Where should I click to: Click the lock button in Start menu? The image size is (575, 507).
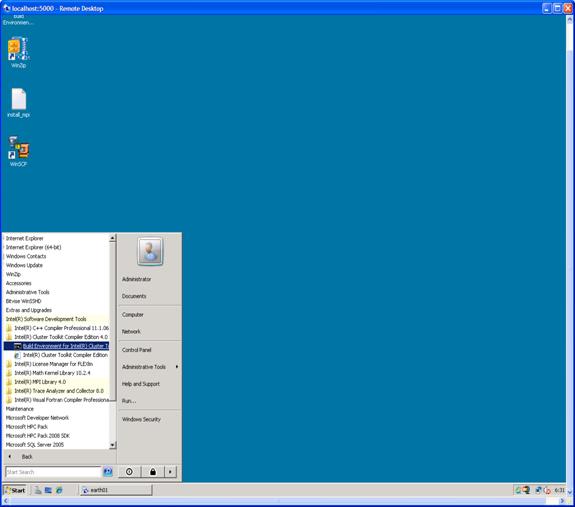[x=153, y=472]
